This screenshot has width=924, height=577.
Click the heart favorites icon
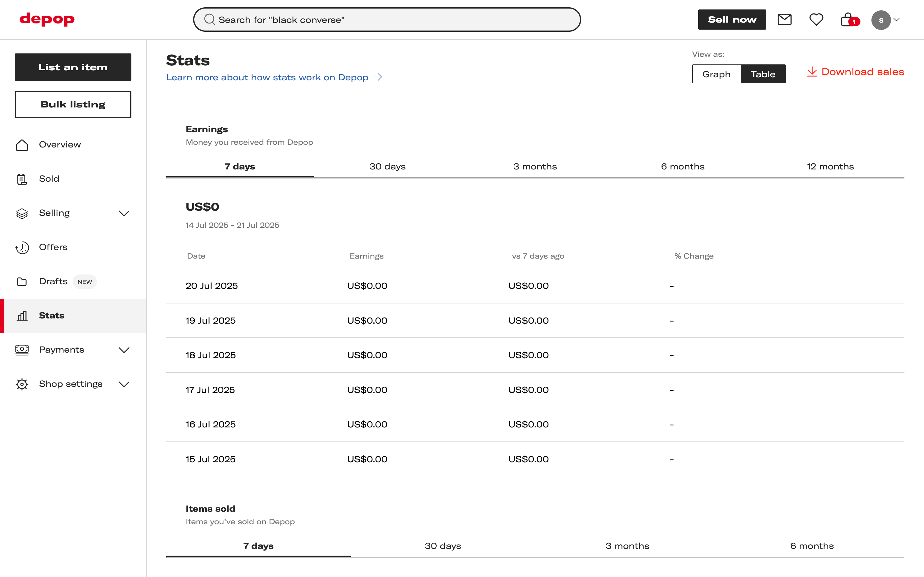[816, 20]
